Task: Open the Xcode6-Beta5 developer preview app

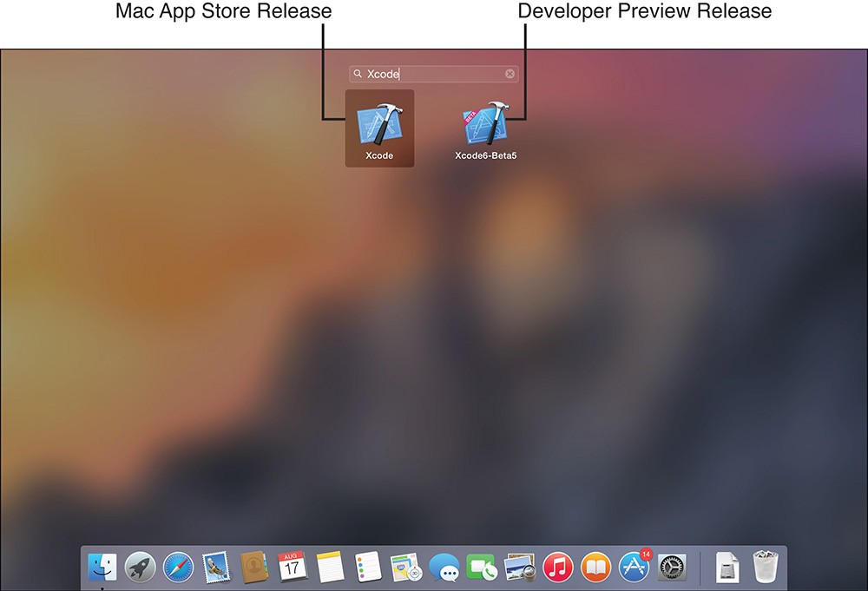Action: click(x=485, y=130)
